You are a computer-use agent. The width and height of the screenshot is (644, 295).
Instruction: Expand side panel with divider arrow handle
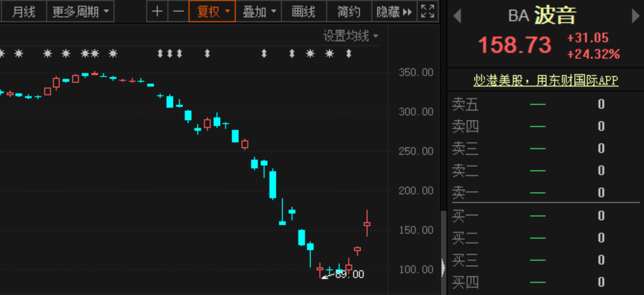443,267
